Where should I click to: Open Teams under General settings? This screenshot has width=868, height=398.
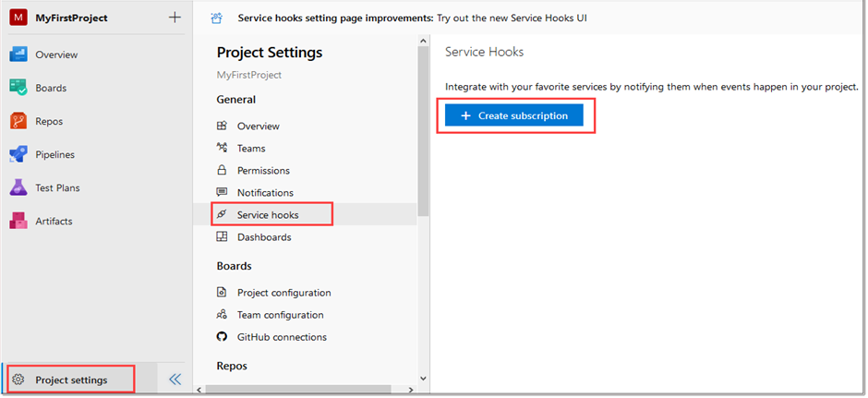pos(251,149)
